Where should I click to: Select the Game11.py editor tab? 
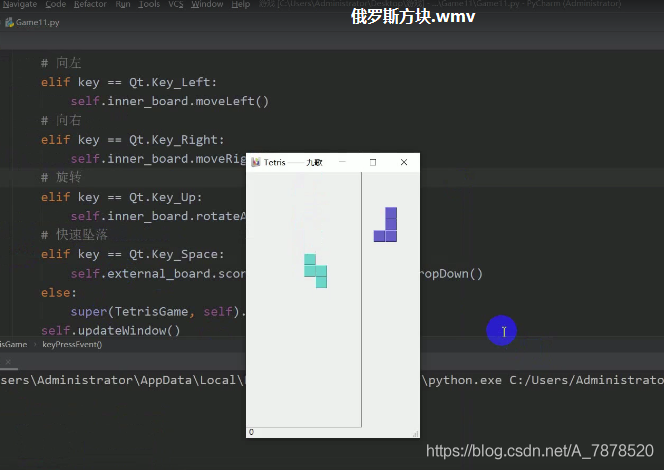(x=32, y=22)
